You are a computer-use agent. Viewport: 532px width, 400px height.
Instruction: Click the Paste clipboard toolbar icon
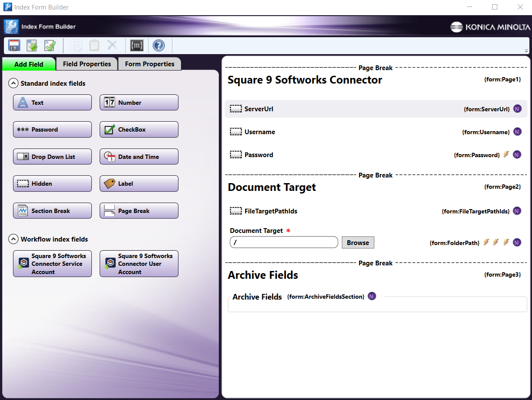(94, 45)
